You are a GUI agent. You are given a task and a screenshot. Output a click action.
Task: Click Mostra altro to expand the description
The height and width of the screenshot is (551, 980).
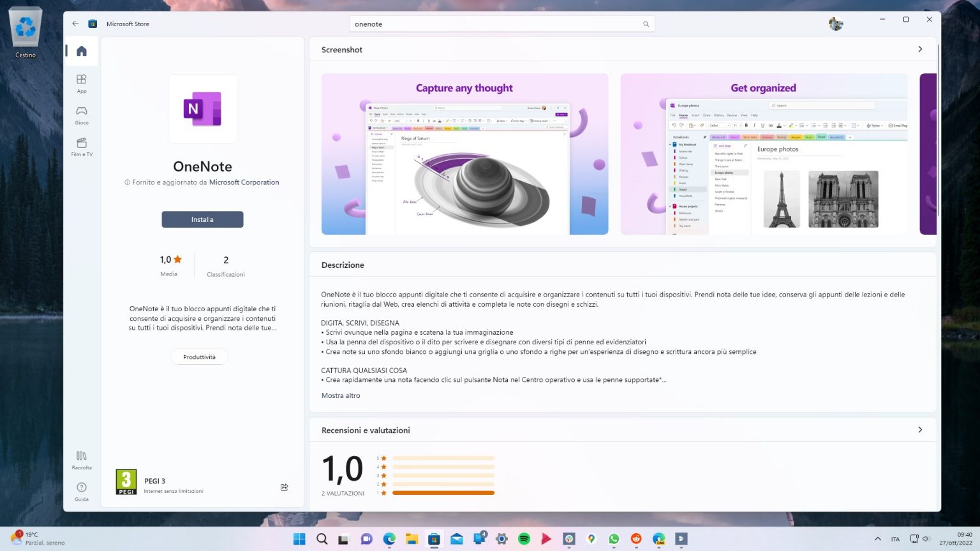coord(340,395)
